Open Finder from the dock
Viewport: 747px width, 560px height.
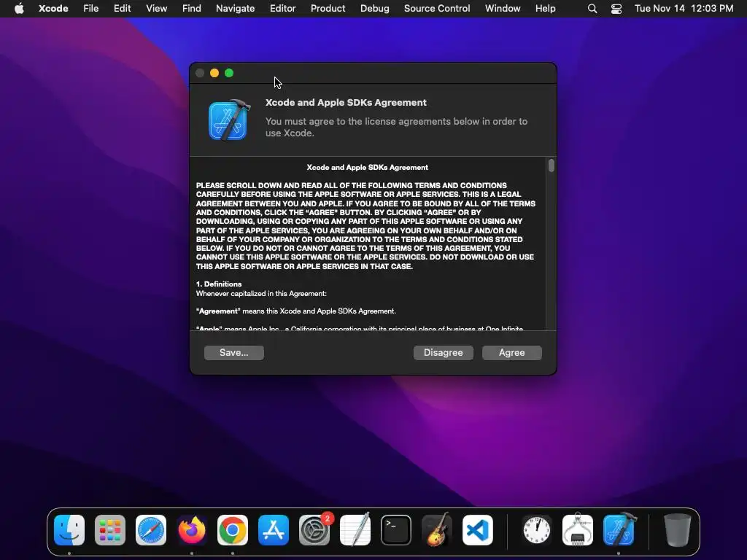pos(69,530)
